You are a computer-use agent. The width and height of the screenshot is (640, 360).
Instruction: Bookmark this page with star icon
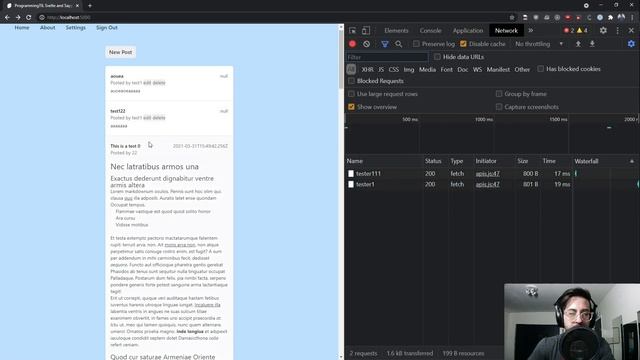click(x=512, y=18)
